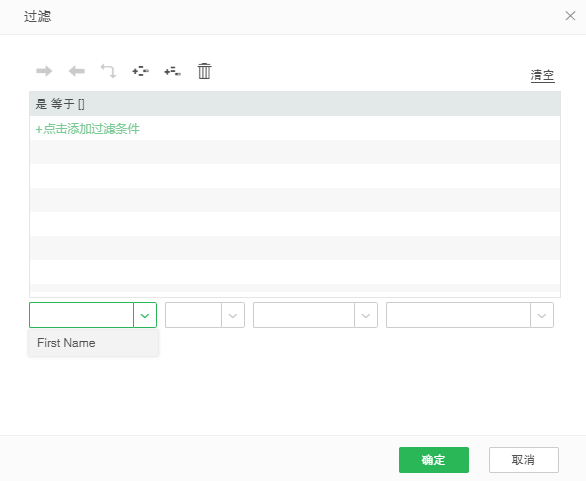
Task: Click the bent arrow swap icon
Action: [x=108, y=71]
